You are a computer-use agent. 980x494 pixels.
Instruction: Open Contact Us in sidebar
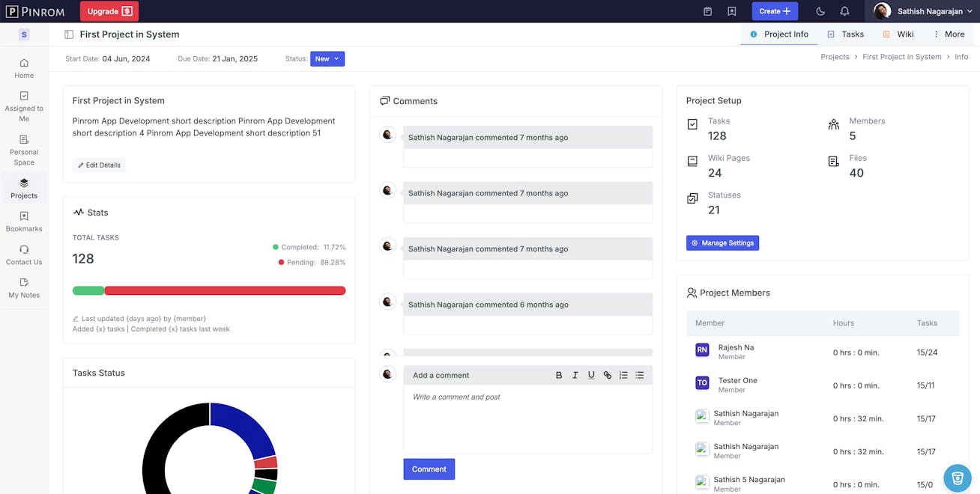pyautogui.click(x=24, y=254)
